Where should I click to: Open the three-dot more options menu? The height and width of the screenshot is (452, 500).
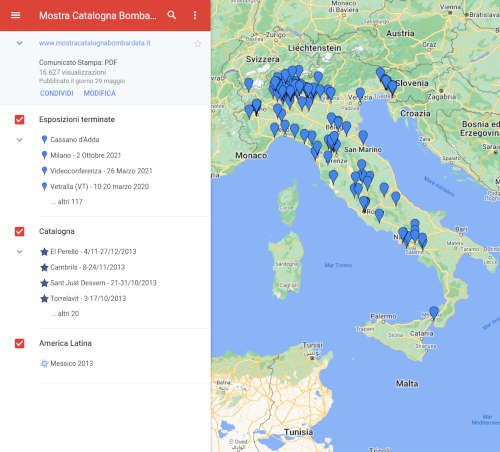tap(195, 15)
